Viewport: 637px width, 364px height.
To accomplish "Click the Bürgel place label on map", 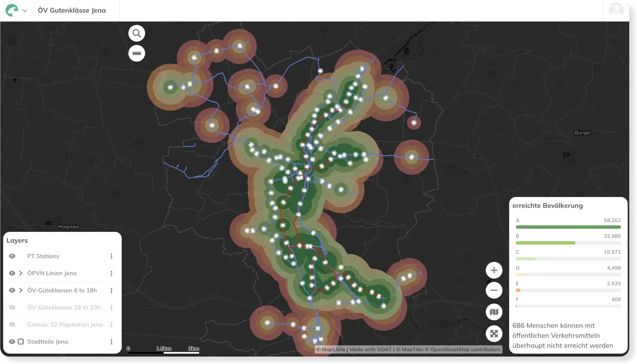I will point(582,133).
